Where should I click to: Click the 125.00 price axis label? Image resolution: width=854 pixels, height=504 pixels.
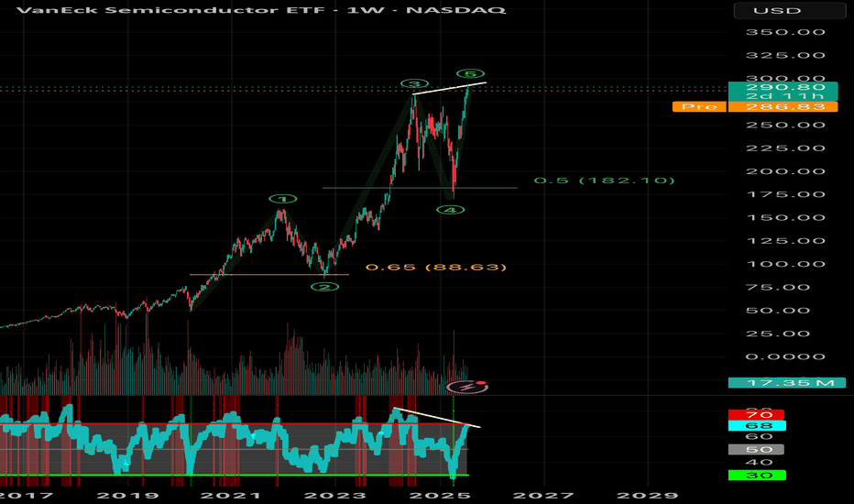click(x=785, y=241)
